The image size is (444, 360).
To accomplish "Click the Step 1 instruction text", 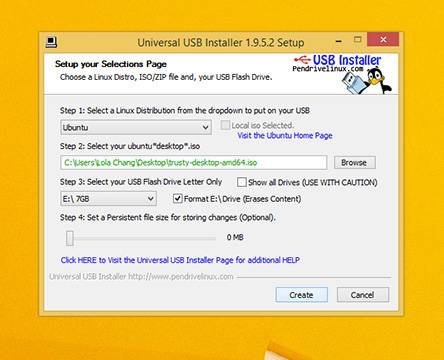I will (185, 111).
